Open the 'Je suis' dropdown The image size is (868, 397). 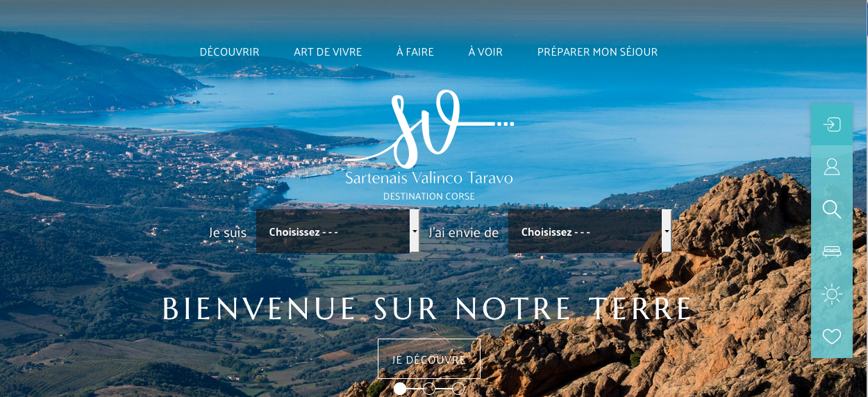click(337, 231)
